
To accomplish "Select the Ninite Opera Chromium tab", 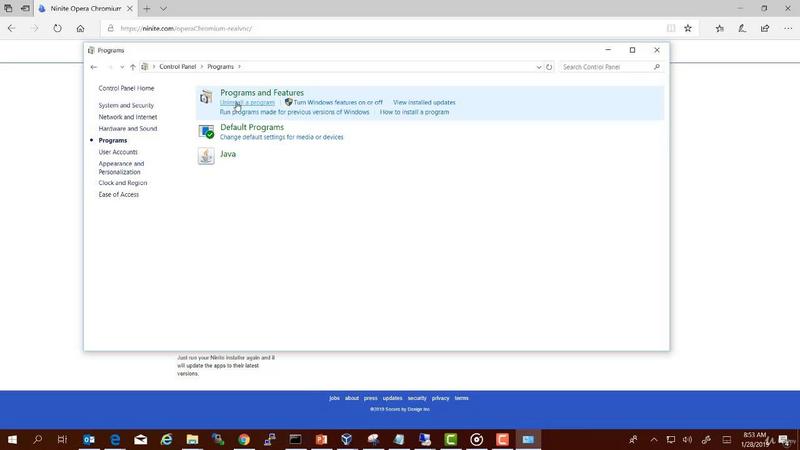I will coord(85,9).
